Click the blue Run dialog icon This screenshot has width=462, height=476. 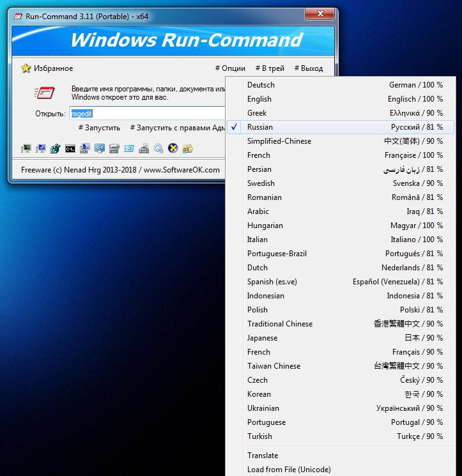tap(129, 149)
